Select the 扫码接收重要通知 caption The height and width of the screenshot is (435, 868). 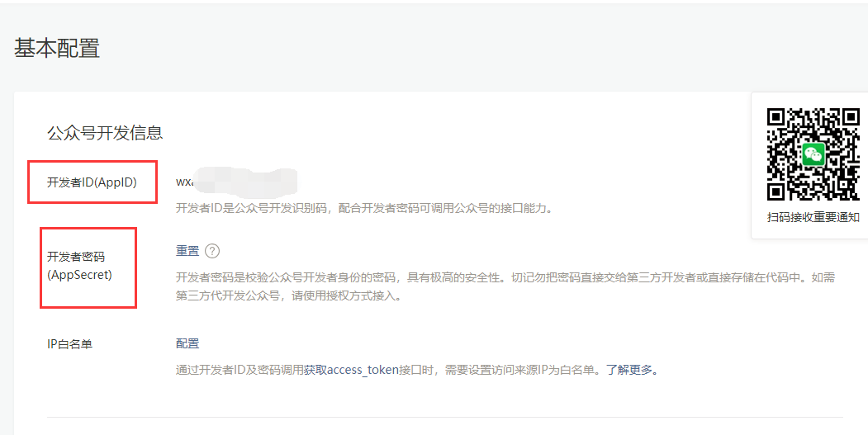[x=813, y=218]
